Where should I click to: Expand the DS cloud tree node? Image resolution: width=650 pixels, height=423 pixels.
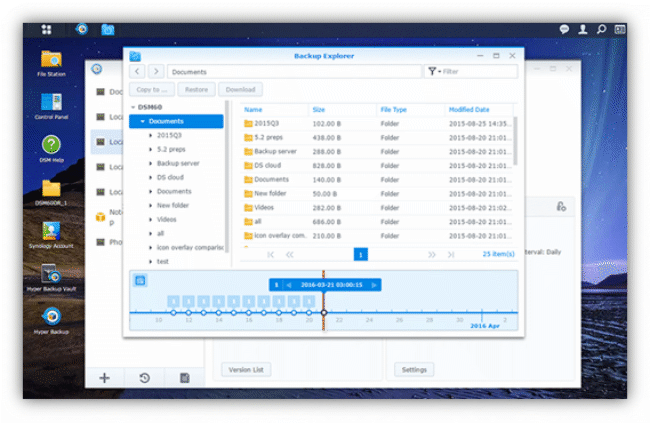[150, 177]
